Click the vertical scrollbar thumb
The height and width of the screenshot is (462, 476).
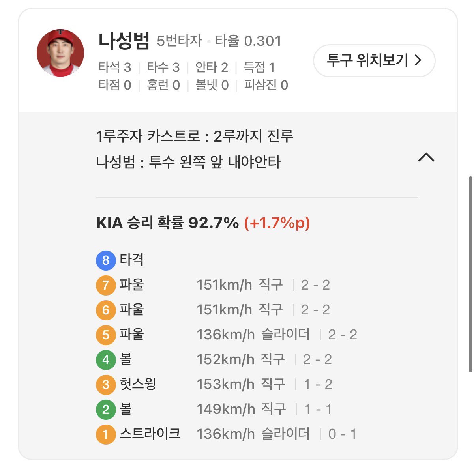[x=470, y=275]
